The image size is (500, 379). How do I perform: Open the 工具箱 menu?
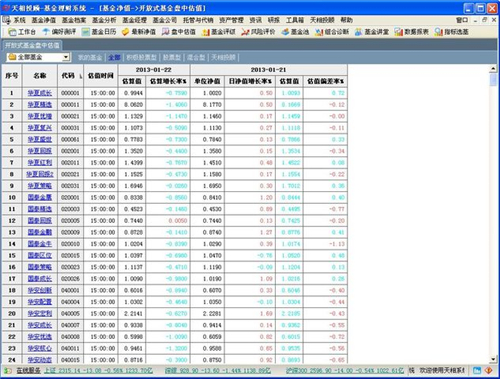[295, 20]
